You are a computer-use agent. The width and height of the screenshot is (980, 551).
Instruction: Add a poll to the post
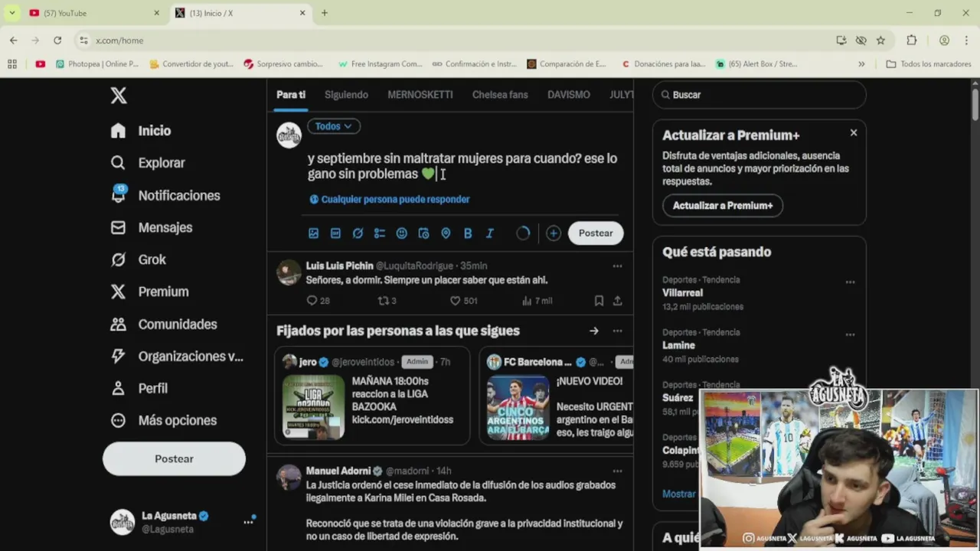tap(380, 233)
